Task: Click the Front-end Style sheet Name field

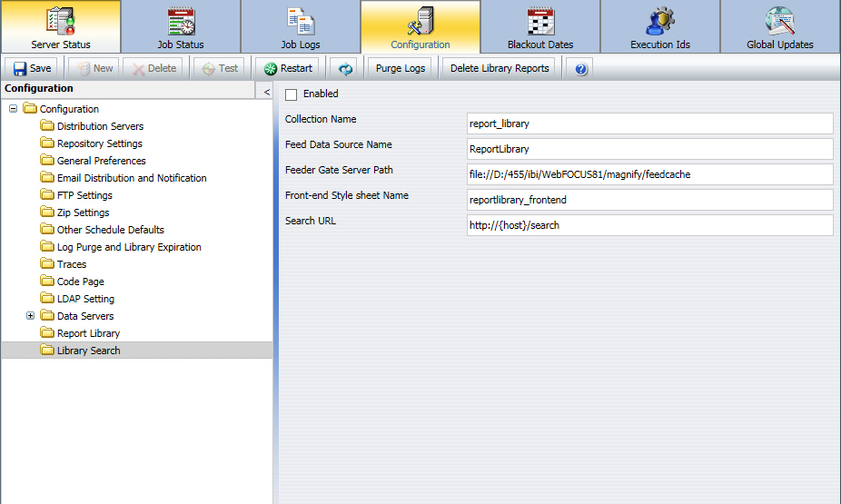Action: tap(650, 200)
